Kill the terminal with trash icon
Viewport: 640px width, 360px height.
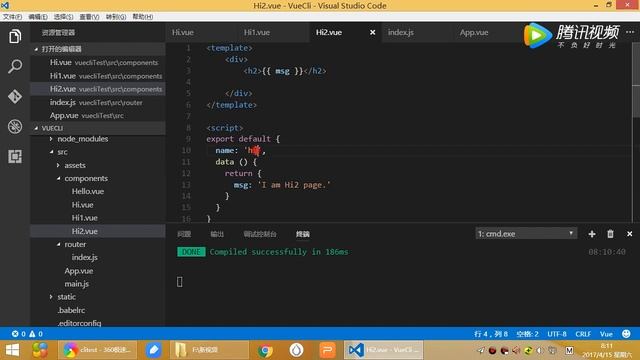click(610, 234)
